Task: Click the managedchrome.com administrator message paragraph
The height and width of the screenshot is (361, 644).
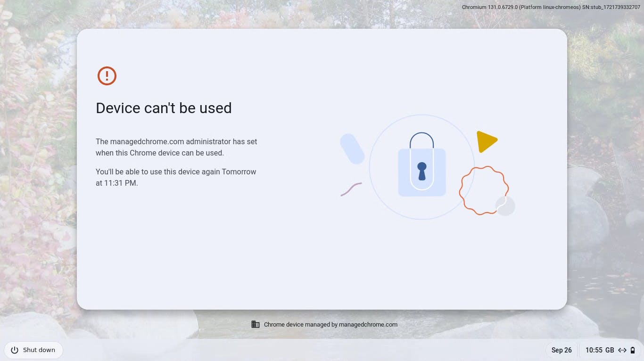Action: click(176, 147)
